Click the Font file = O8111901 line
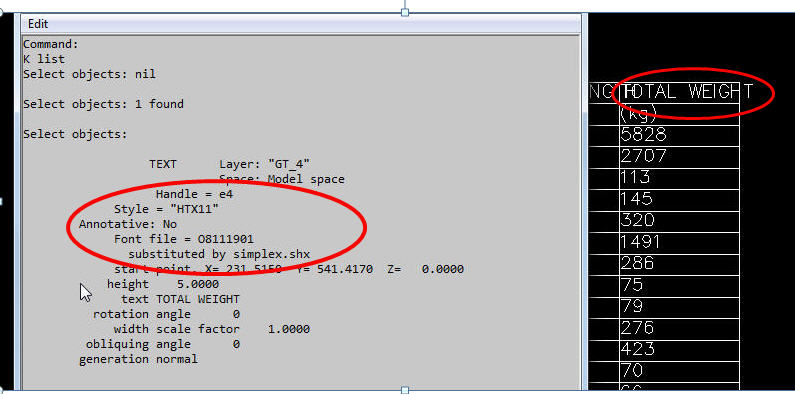This screenshot has height=394, width=795. point(184,239)
